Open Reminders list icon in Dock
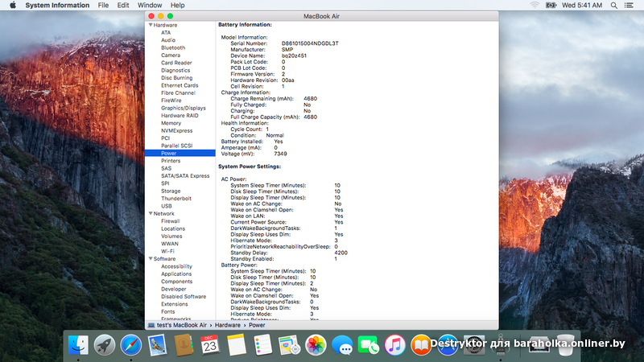The width and height of the screenshot is (644, 362). click(x=263, y=345)
